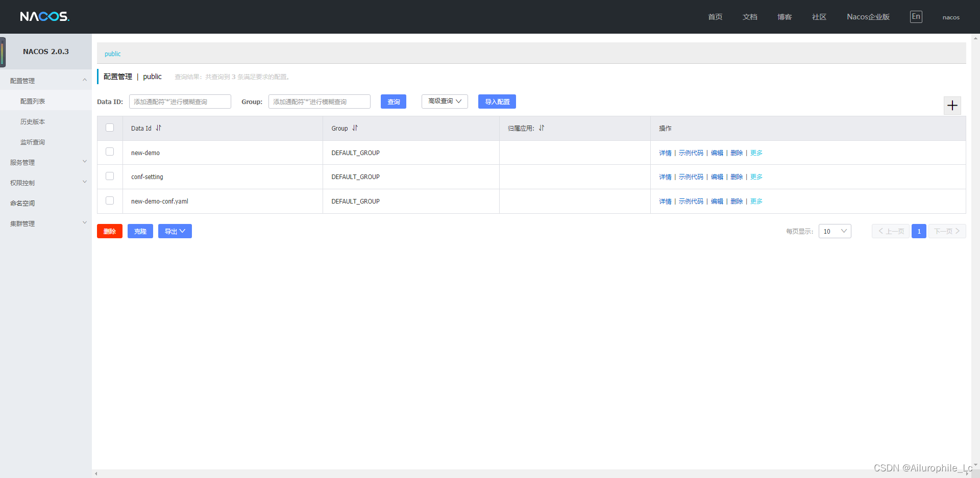Click 删除 link for new-demo row
The image size is (980, 478).
(737, 153)
